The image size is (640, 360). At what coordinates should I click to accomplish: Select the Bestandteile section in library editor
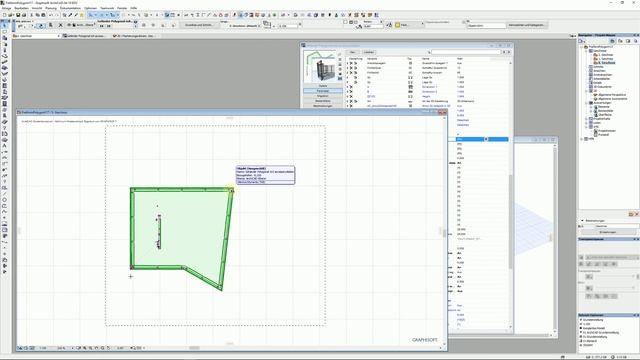tap(323, 101)
